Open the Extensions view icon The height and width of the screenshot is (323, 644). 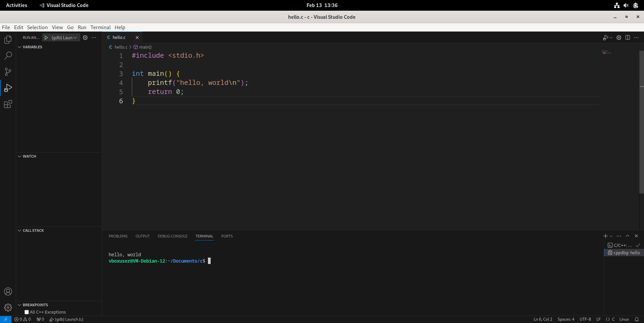[8, 104]
